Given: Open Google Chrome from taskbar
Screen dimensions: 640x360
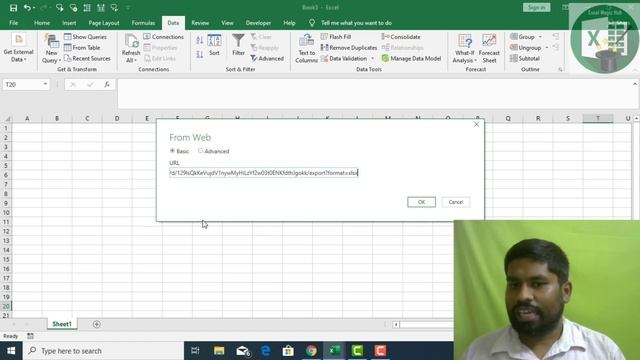Looking at the screenshot, I should pyautogui.click(x=311, y=351).
